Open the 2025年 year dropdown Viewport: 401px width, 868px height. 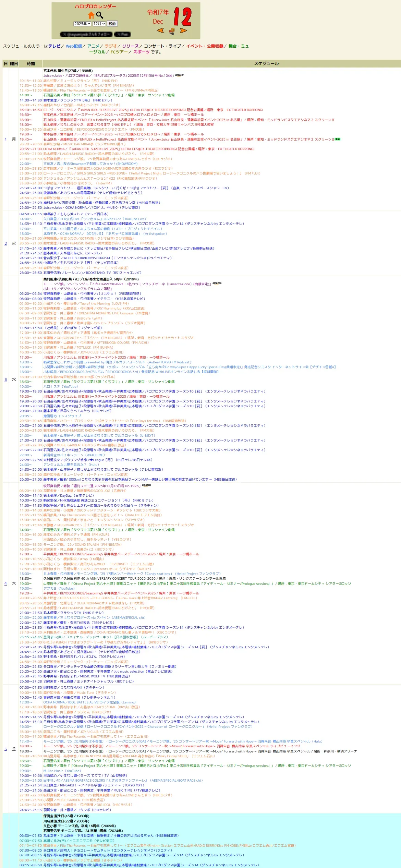(x=82, y=24)
